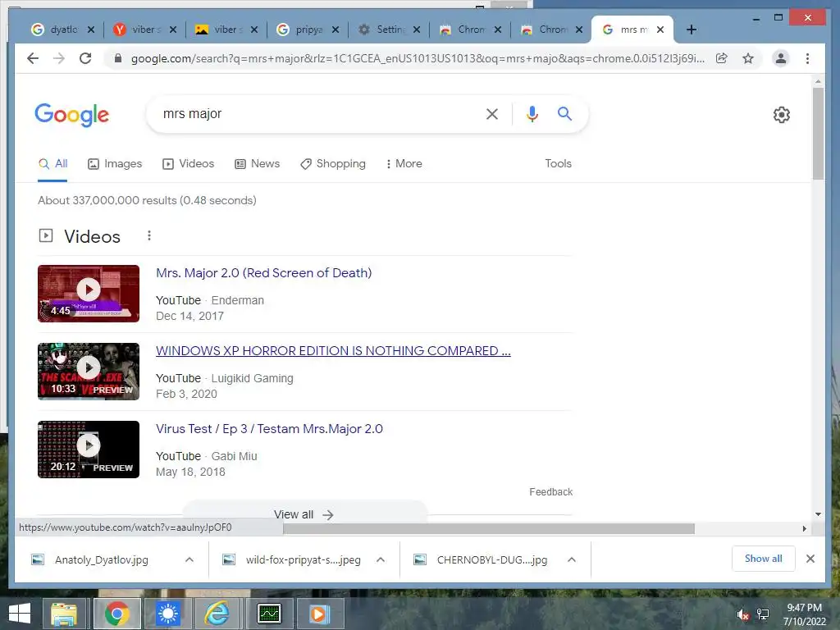
Task: Play the 4:45 Mrs. Major thumbnail
Action: pos(89,294)
